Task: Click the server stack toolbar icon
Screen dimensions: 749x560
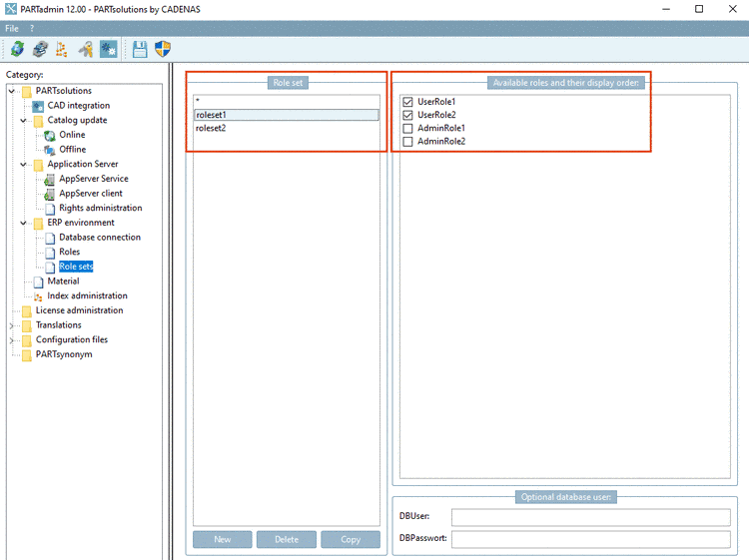Action: tap(40, 49)
